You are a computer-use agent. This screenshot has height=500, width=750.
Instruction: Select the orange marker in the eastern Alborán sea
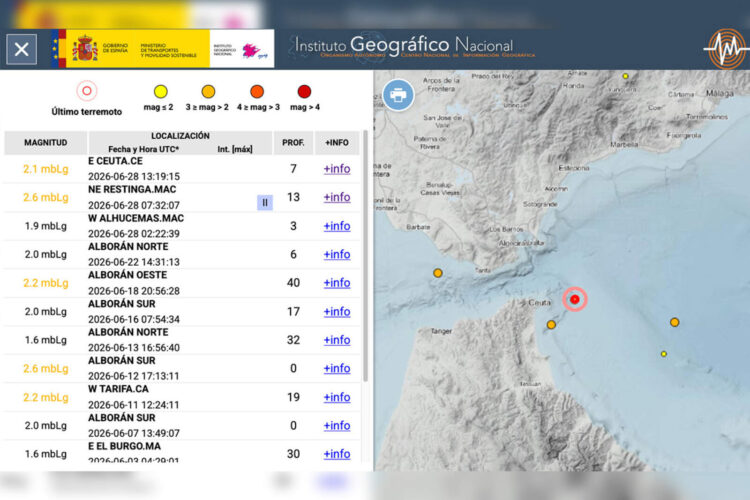pos(674,322)
